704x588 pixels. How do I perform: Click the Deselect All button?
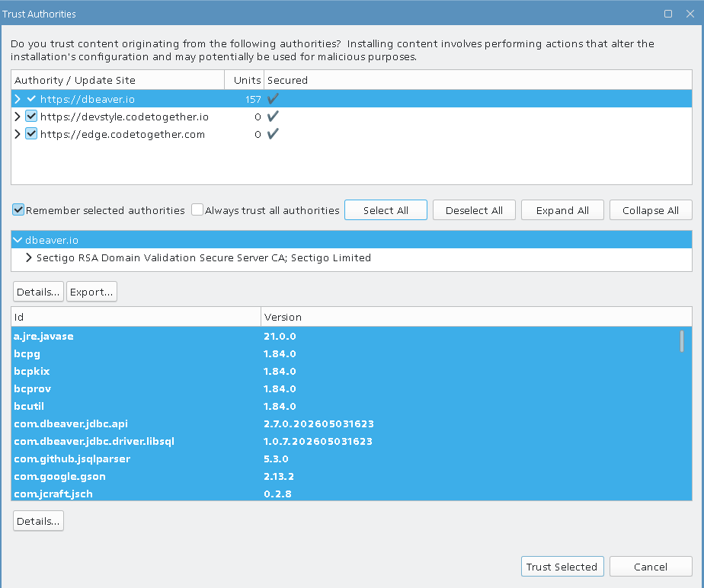coord(474,210)
